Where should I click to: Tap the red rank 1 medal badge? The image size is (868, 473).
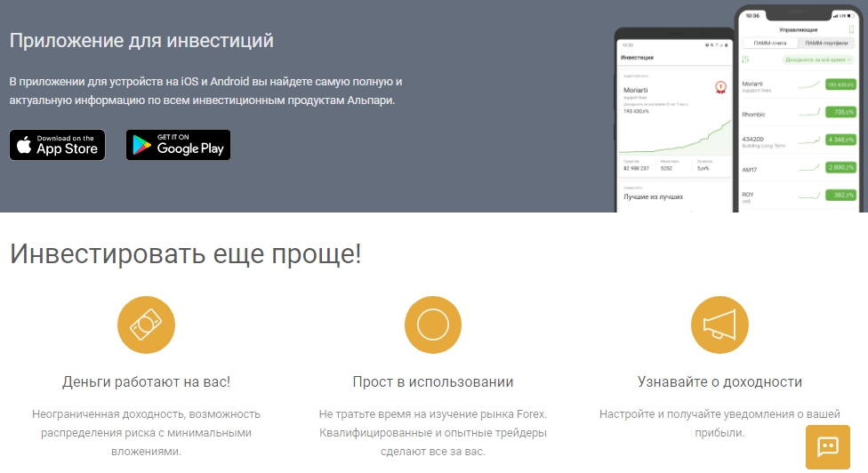coord(720,87)
